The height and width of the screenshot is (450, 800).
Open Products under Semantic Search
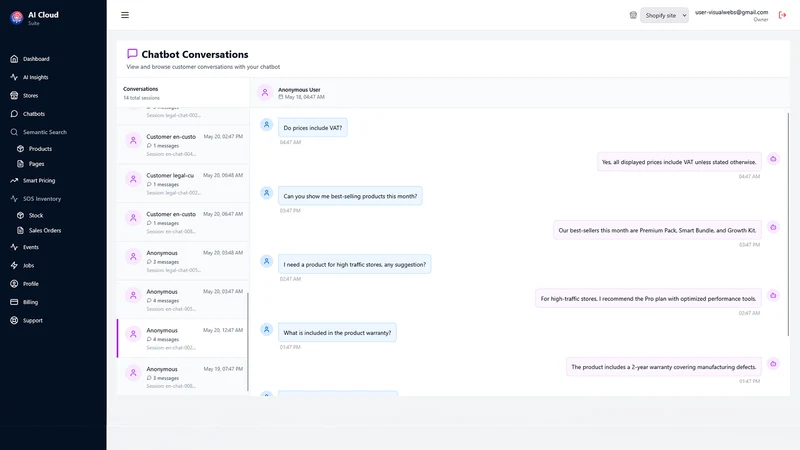pyautogui.click(x=40, y=148)
